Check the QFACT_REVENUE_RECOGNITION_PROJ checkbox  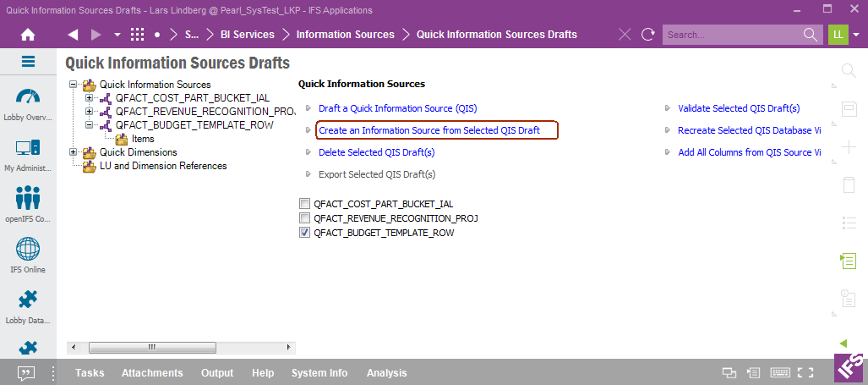304,218
